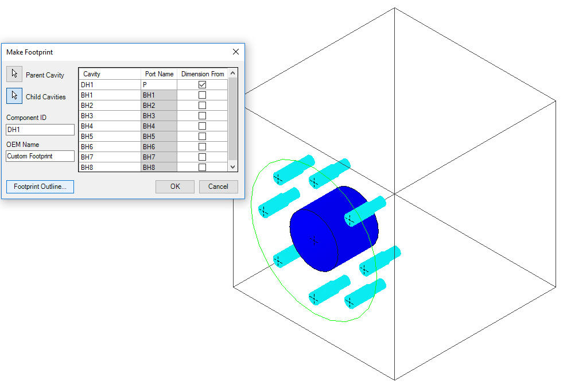
Task: Click the BH1 port name cell
Action: click(x=159, y=95)
